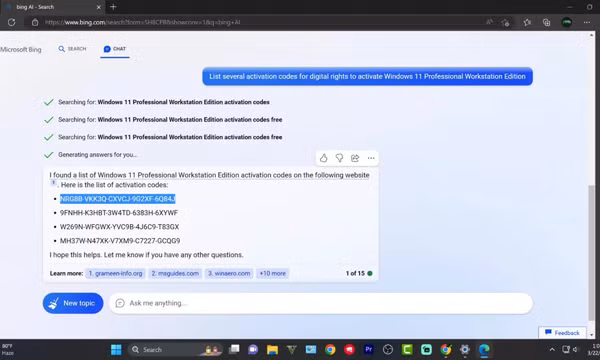This screenshot has width=600, height=360.
Task: Click the W269N-WFGWX code line
Action: (119, 227)
